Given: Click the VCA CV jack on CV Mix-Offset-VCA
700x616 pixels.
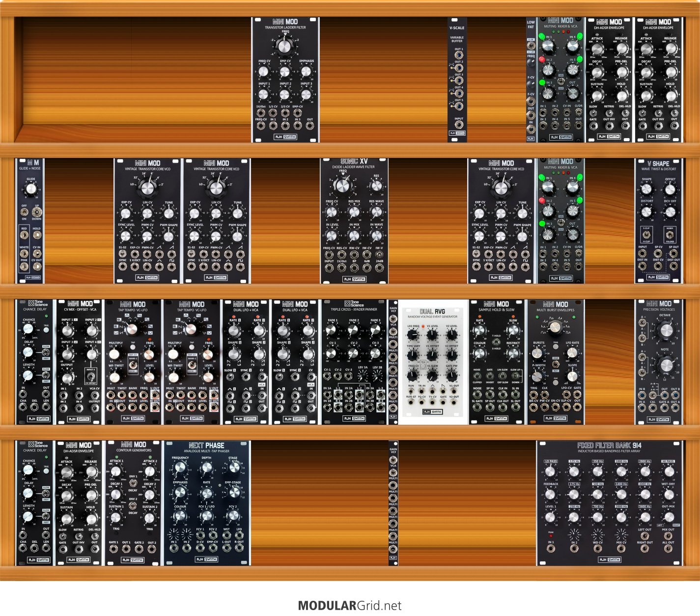Looking at the screenshot, I should 94,395.
